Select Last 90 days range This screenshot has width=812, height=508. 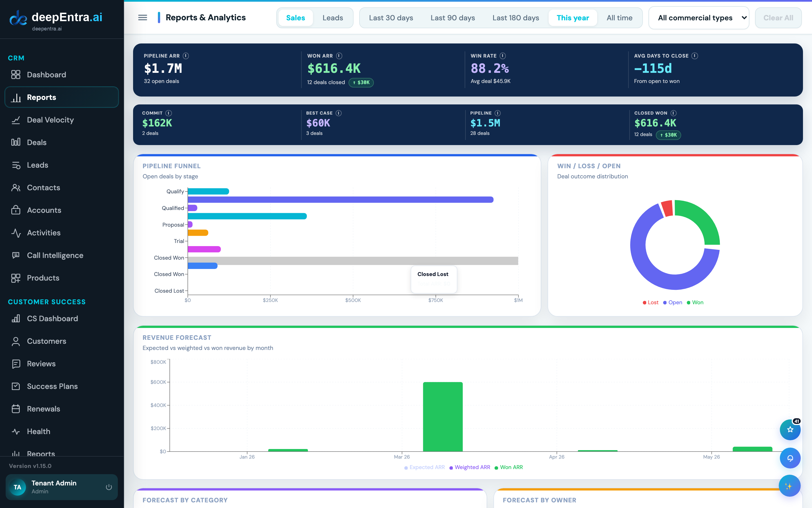(453, 18)
